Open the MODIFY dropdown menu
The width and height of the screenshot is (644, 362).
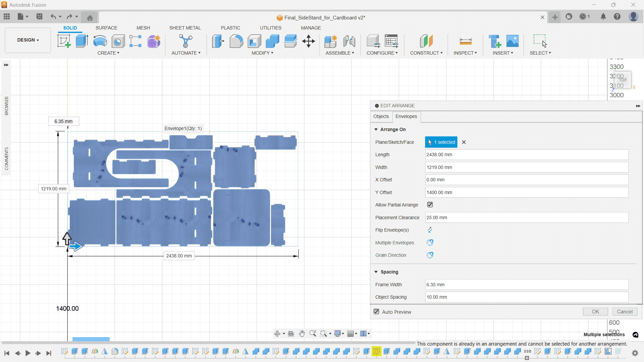262,53
